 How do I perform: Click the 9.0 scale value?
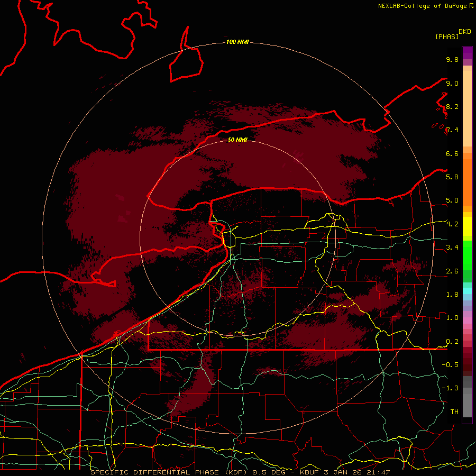(x=452, y=83)
